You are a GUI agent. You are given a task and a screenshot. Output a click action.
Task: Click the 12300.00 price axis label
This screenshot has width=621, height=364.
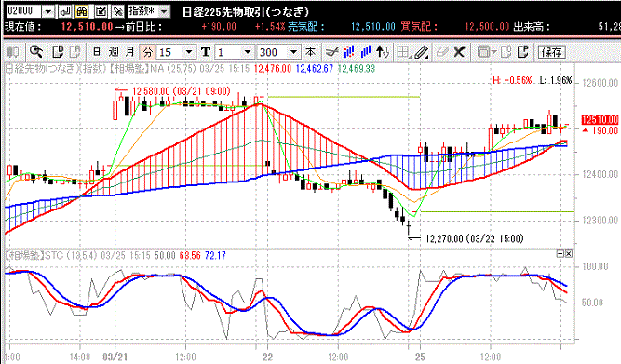click(600, 221)
